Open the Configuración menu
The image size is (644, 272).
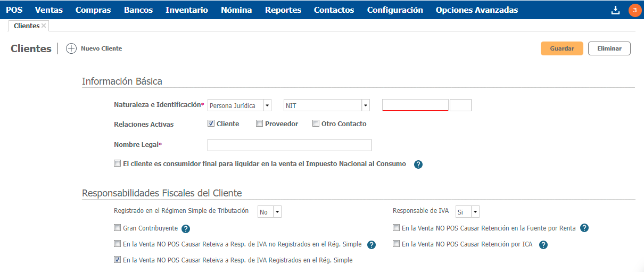395,10
